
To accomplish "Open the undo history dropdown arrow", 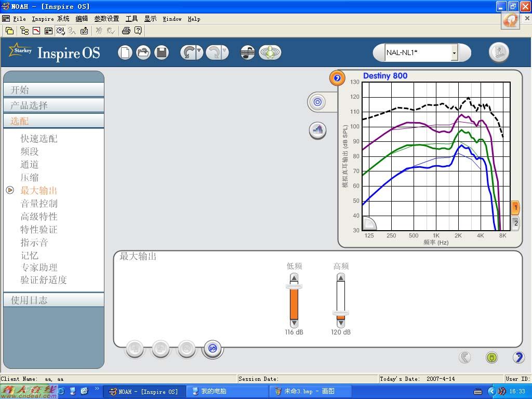I will pos(199,52).
